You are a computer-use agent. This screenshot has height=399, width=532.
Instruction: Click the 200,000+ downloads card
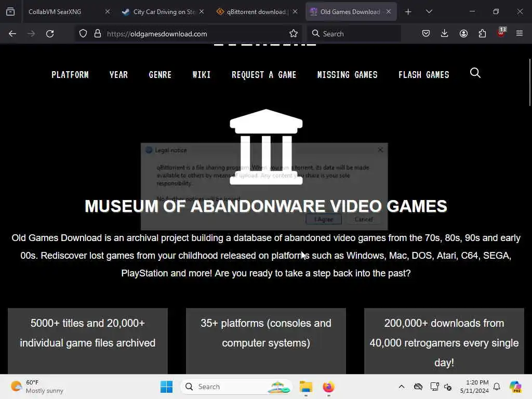[x=444, y=341]
